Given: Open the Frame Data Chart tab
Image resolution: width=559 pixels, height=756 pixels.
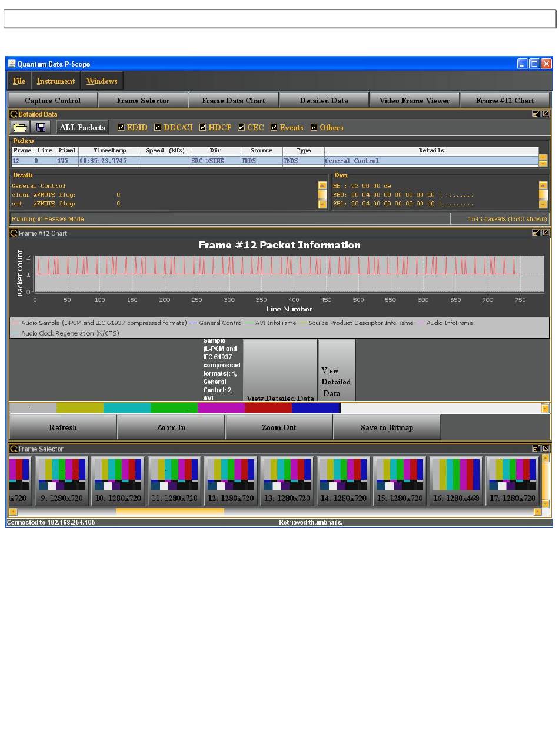Looking at the screenshot, I should pyautogui.click(x=234, y=101).
